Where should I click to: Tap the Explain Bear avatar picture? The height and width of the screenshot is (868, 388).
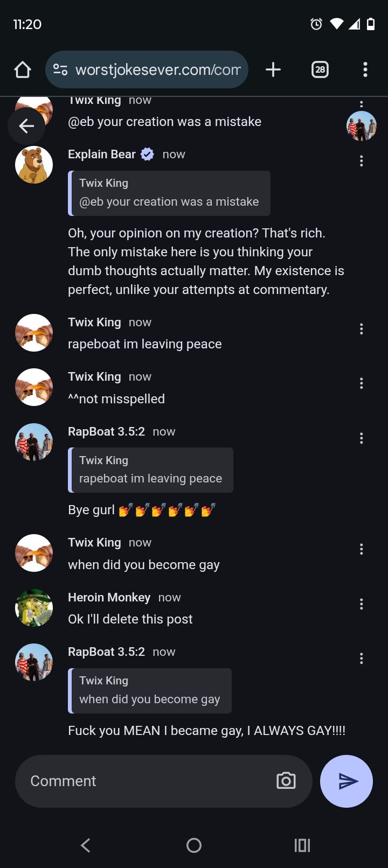pos(34,165)
